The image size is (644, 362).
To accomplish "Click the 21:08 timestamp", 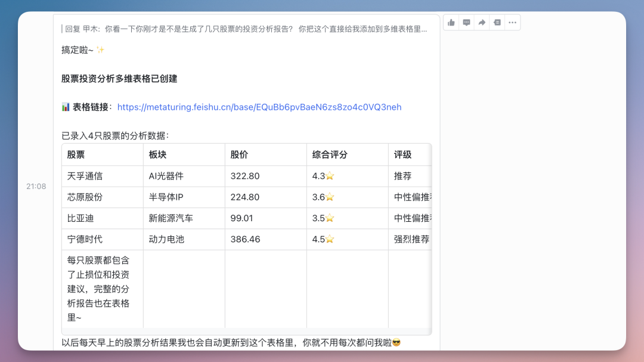I will pyautogui.click(x=37, y=186).
